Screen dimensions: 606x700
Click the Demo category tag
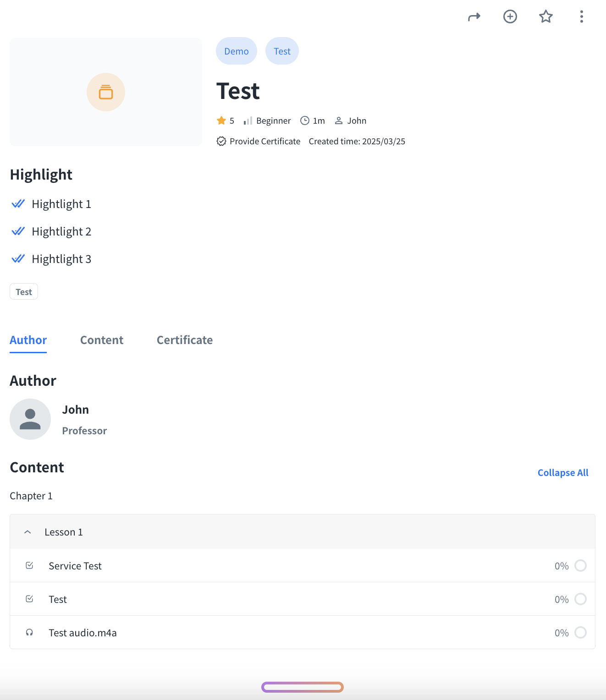coord(237,51)
